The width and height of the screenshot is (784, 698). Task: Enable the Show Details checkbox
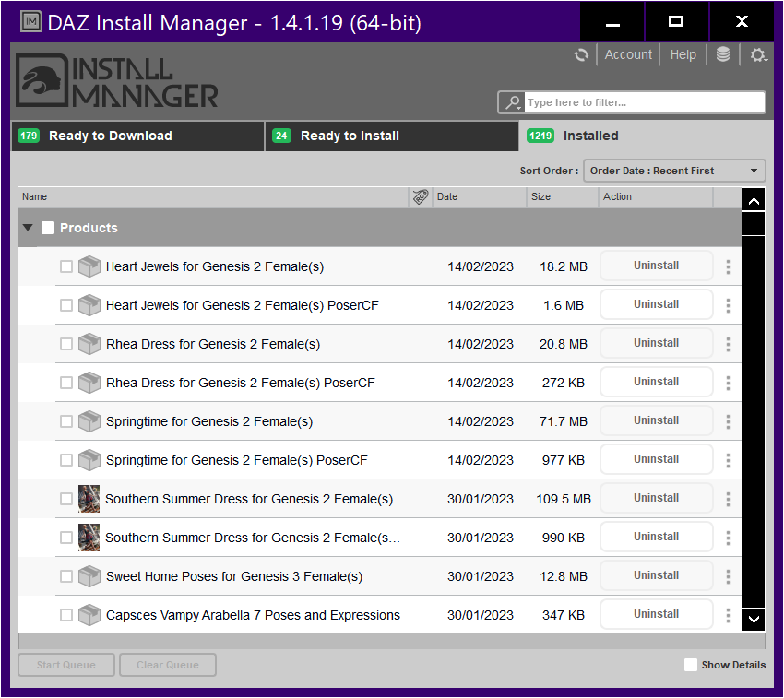(691, 665)
